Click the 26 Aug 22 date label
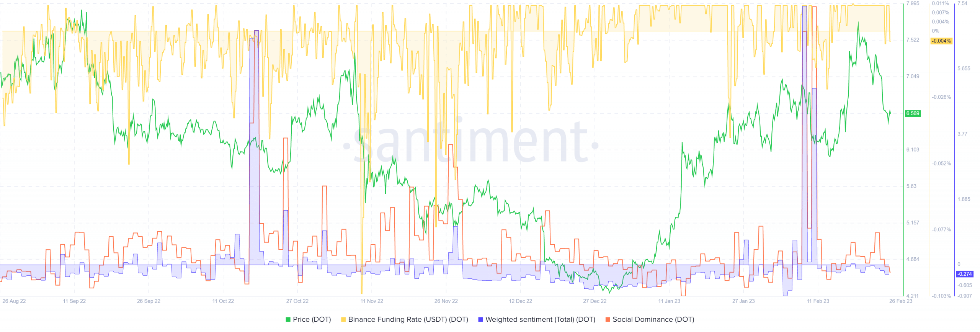Image resolution: width=980 pixels, height=332 pixels. [x=14, y=301]
